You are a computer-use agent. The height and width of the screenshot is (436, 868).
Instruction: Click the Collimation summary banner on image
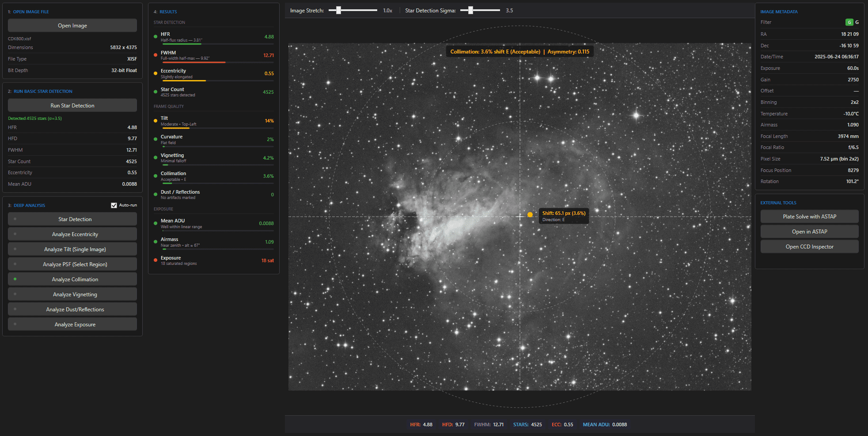519,52
